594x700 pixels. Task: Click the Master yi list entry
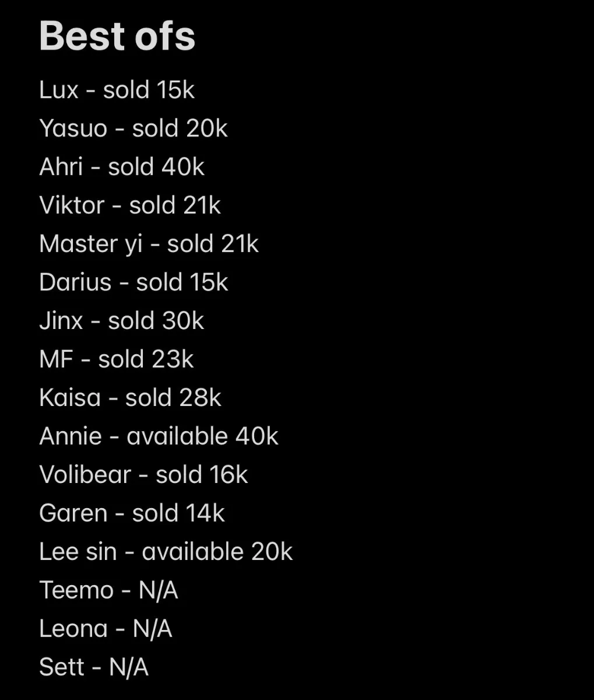149,244
